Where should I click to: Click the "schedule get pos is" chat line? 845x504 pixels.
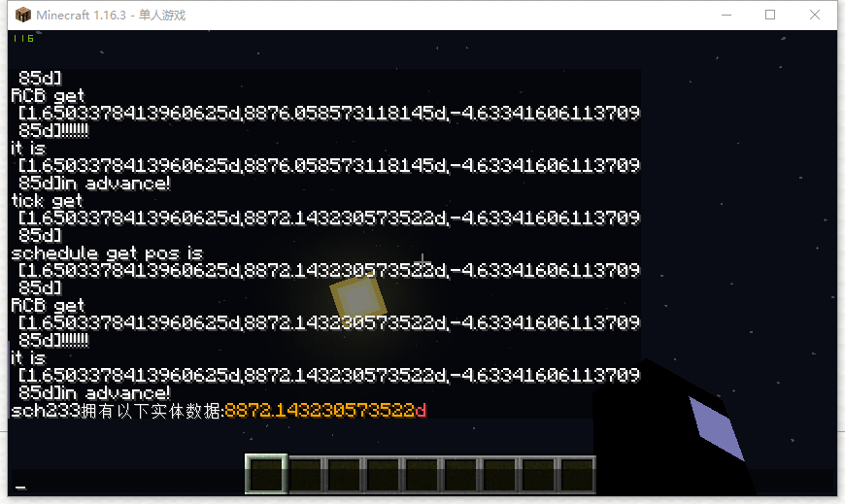click(107, 253)
